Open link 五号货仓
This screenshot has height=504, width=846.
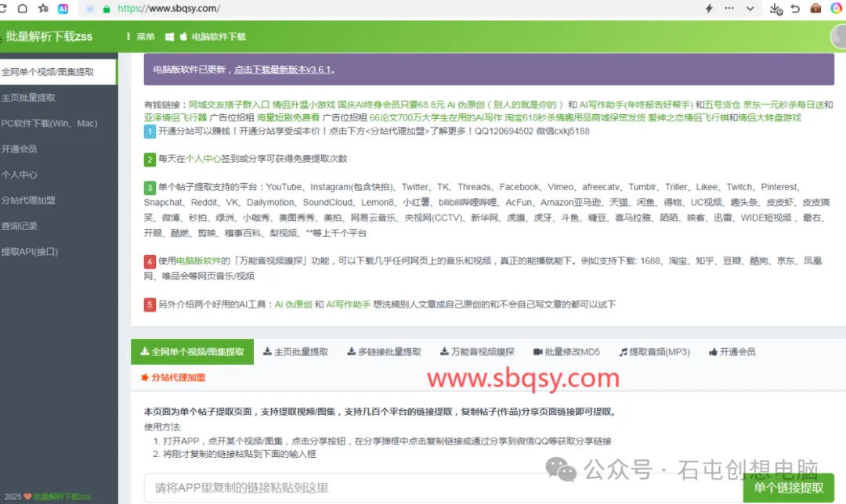click(722, 105)
